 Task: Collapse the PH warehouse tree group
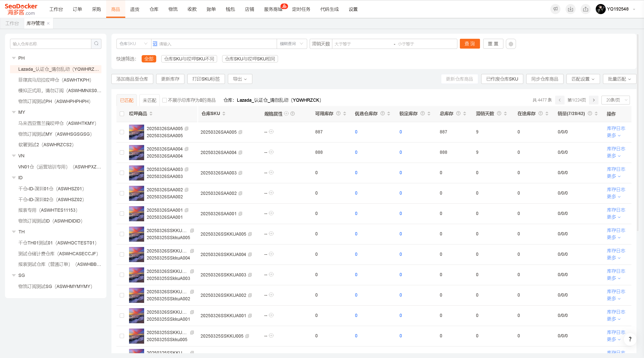point(14,58)
